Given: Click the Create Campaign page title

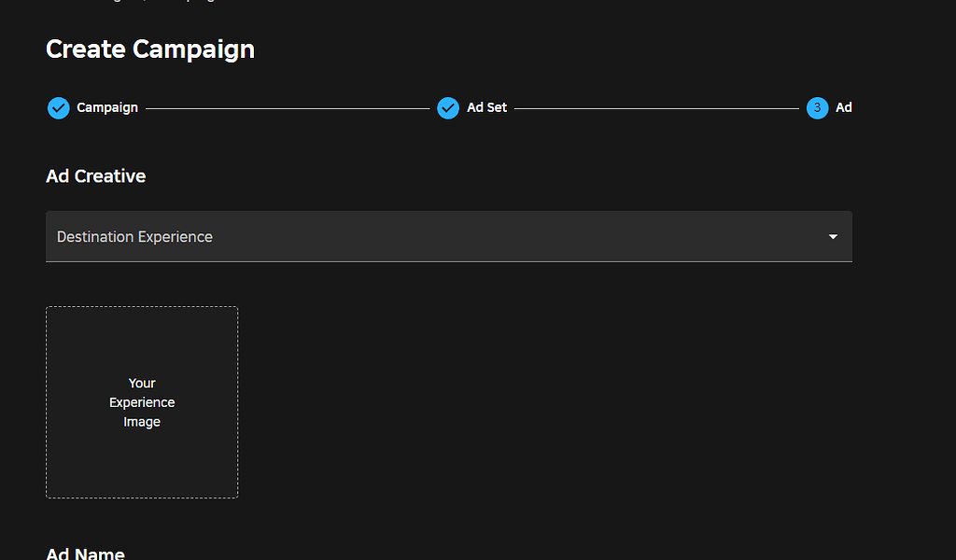Looking at the screenshot, I should 150,49.
